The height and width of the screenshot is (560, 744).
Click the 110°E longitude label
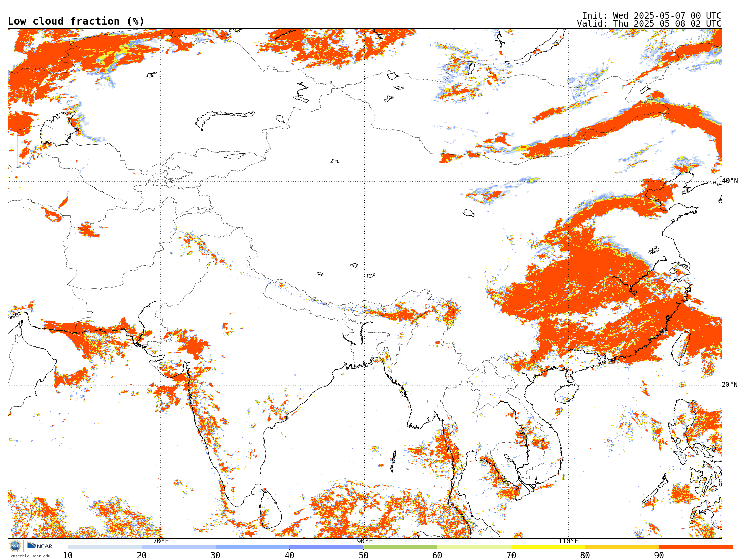(568, 541)
